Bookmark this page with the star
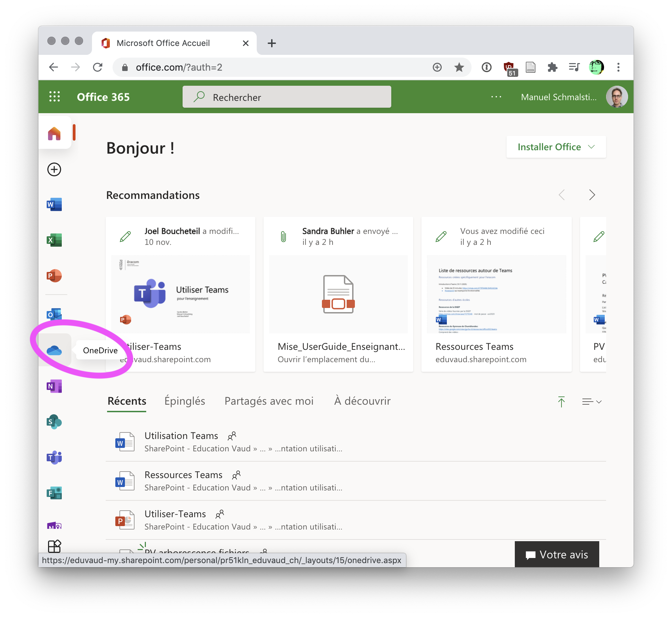 (x=459, y=67)
